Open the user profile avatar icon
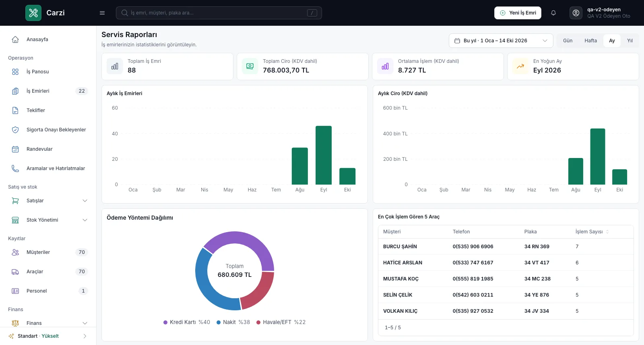 576,13
